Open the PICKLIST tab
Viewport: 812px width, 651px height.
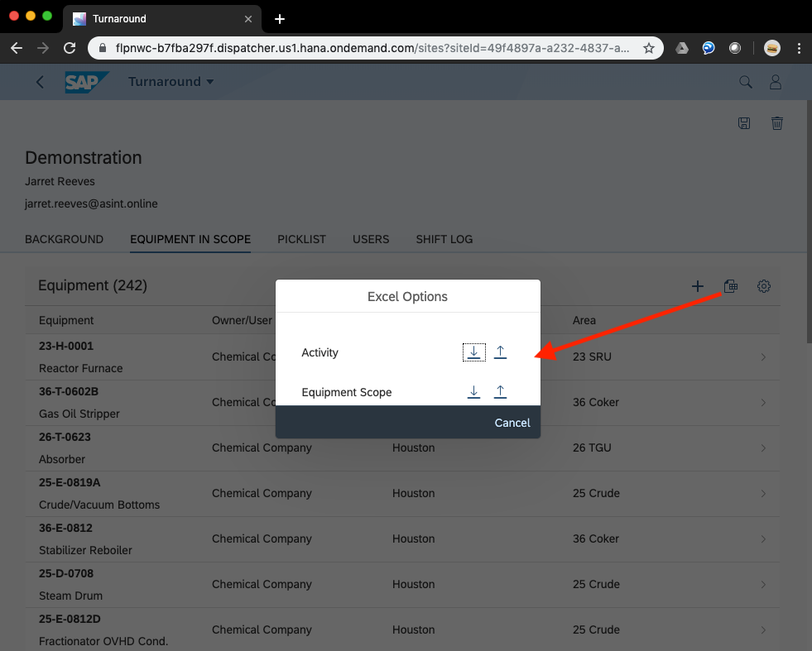click(x=301, y=239)
